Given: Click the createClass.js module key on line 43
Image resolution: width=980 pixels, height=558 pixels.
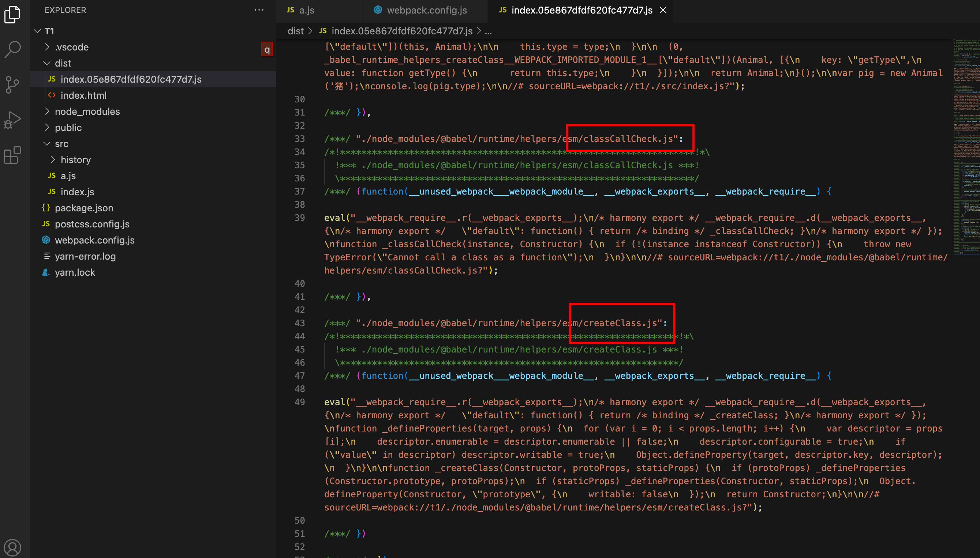Looking at the screenshot, I should pos(509,323).
